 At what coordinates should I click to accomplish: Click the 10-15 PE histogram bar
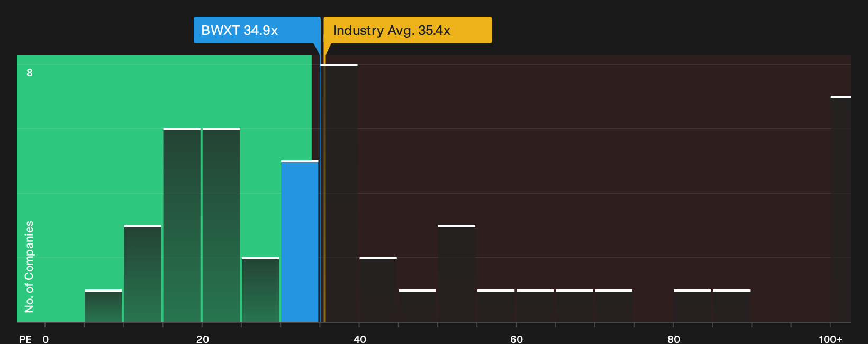click(x=143, y=274)
